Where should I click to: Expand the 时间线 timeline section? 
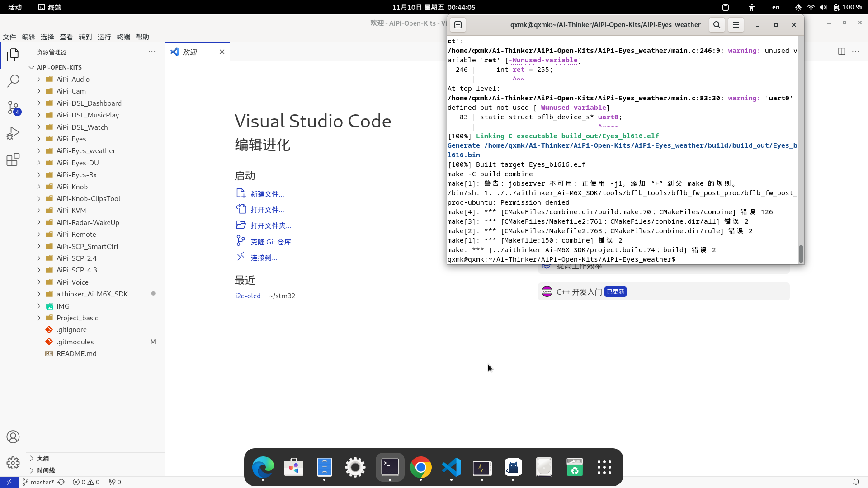(95, 470)
